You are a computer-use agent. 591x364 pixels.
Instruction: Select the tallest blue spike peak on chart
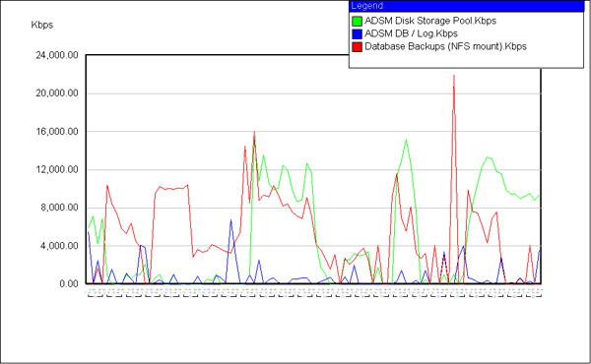pos(231,220)
